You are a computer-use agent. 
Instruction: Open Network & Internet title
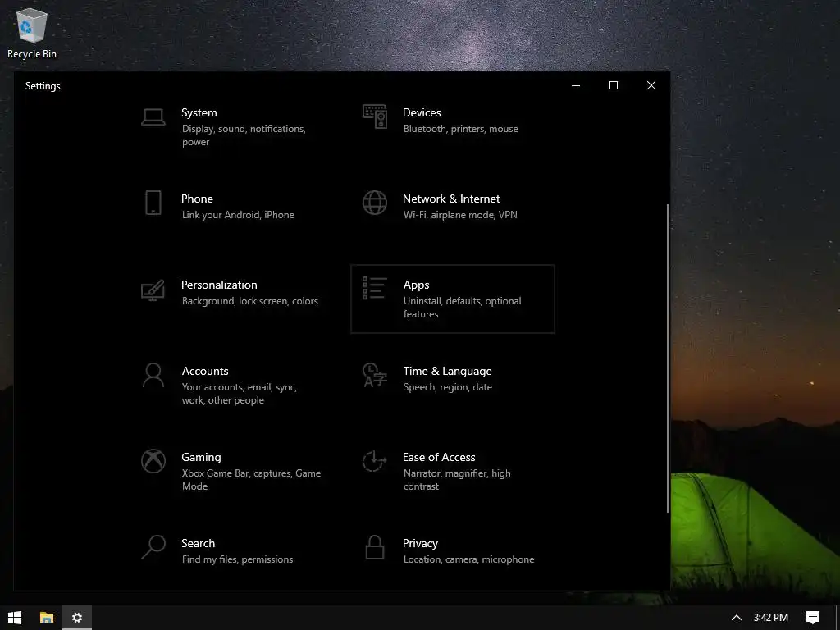[451, 199]
